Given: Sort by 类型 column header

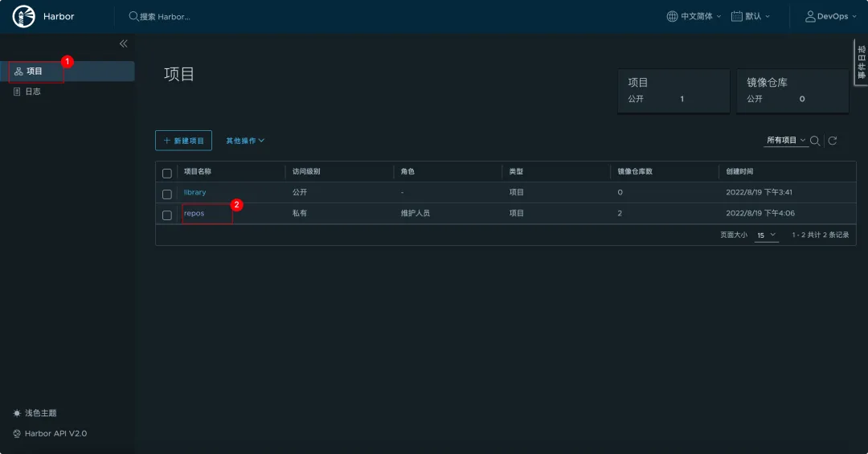Looking at the screenshot, I should click(x=516, y=172).
